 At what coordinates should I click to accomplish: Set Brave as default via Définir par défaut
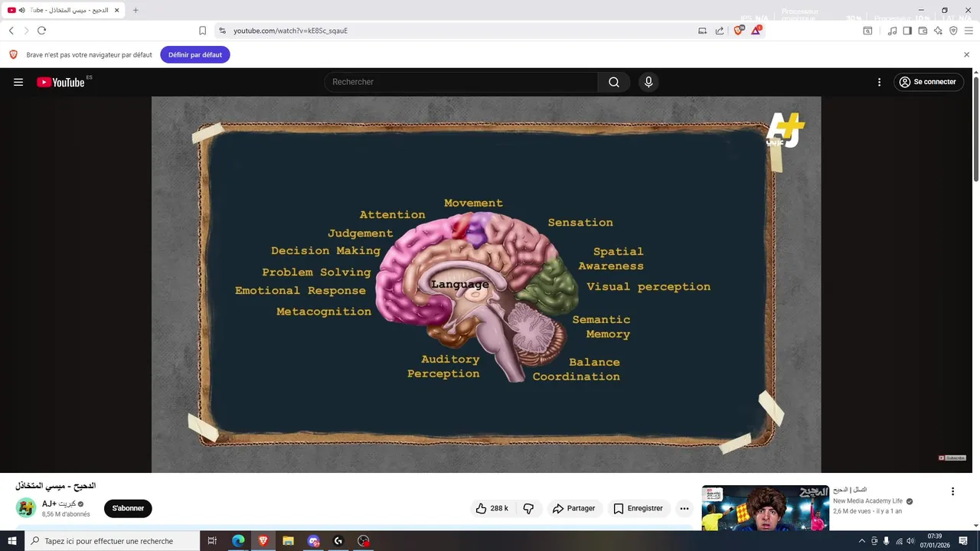point(195,55)
